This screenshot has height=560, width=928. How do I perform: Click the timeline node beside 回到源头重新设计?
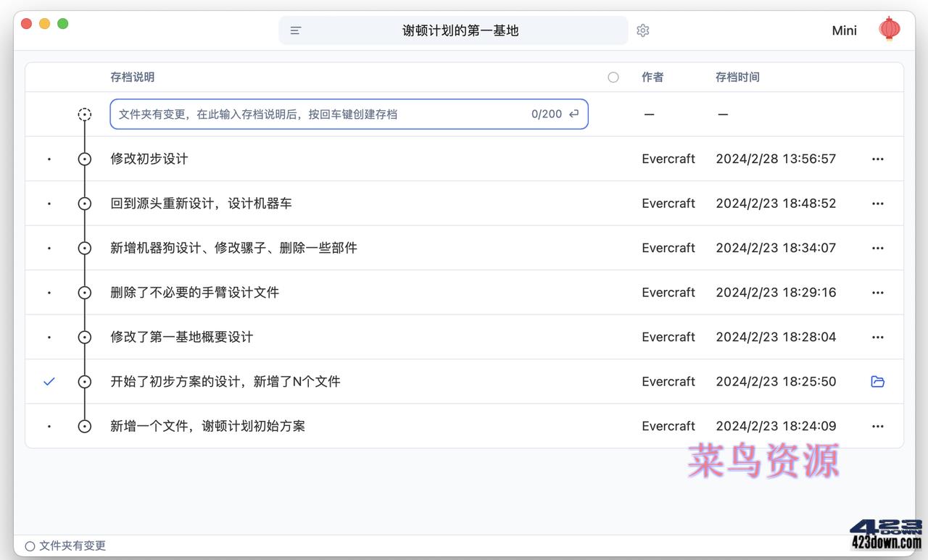tap(84, 203)
